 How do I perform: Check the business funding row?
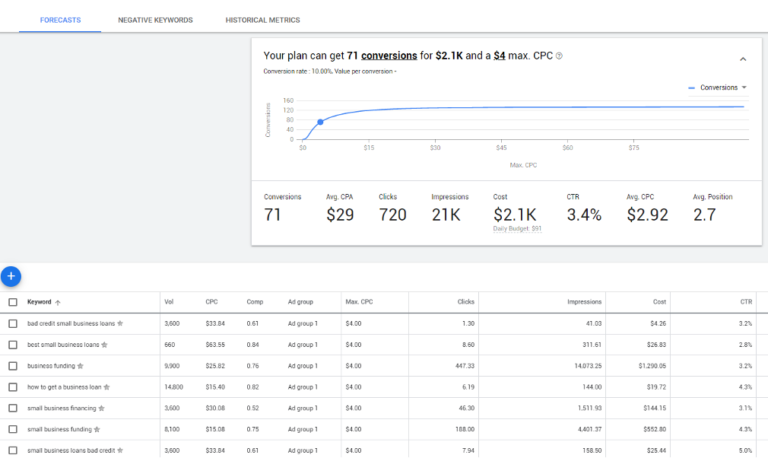pos(13,366)
